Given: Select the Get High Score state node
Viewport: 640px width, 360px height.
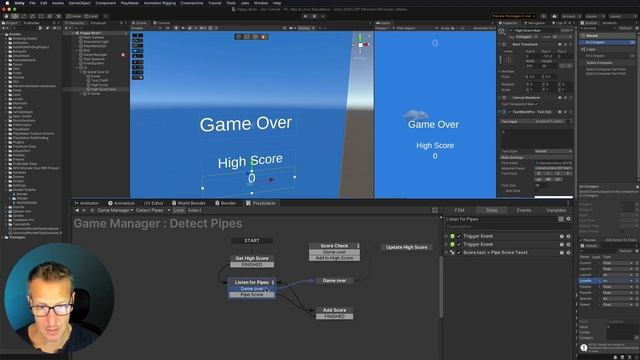Looking at the screenshot, I should pyautogui.click(x=252, y=258).
